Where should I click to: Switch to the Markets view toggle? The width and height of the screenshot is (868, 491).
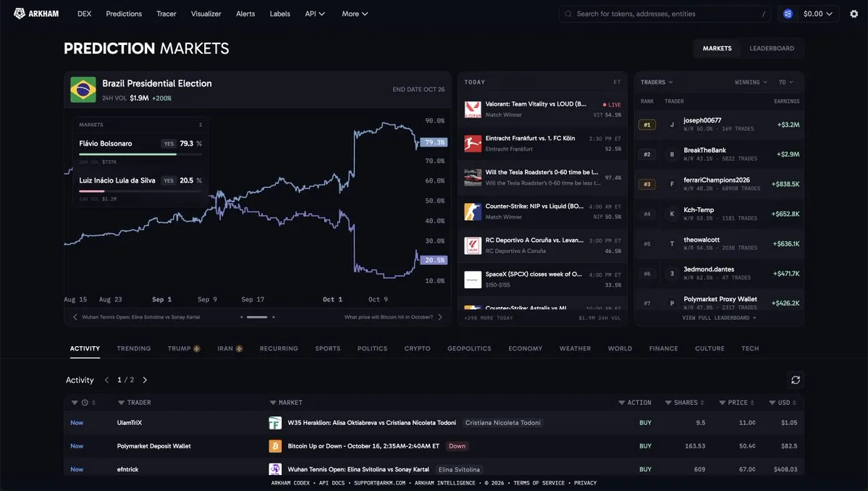point(717,49)
